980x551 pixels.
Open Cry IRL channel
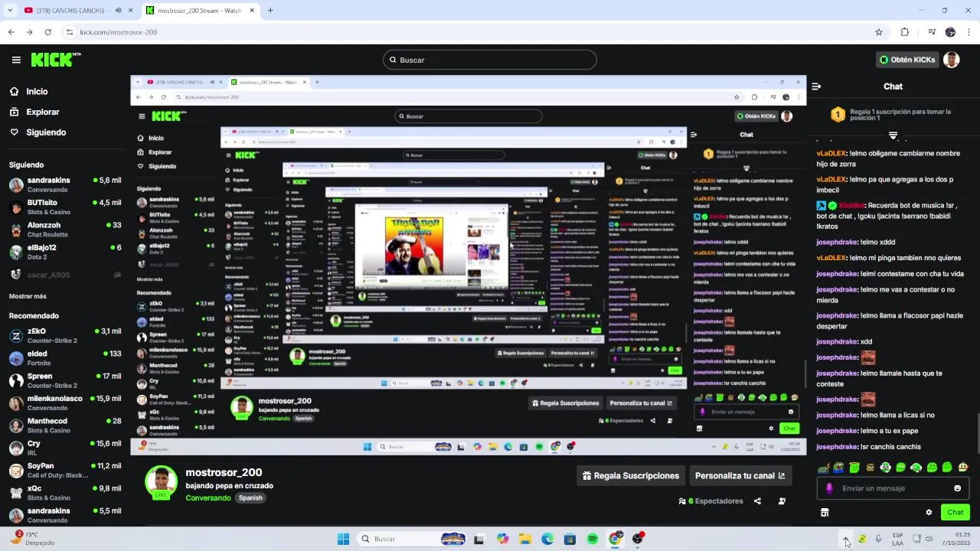point(65,448)
